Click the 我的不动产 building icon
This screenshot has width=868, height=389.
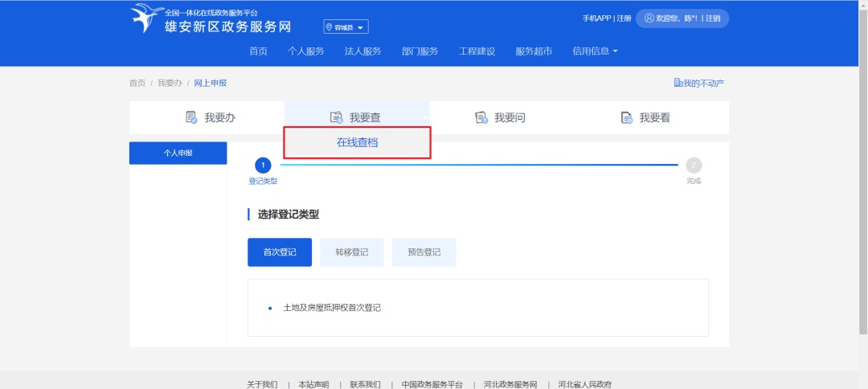678,83
